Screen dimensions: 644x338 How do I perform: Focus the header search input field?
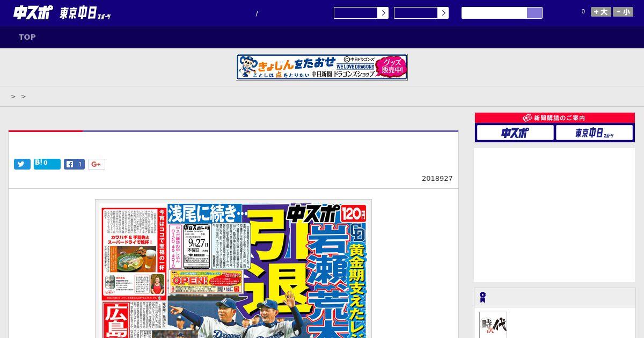(494, 13)
